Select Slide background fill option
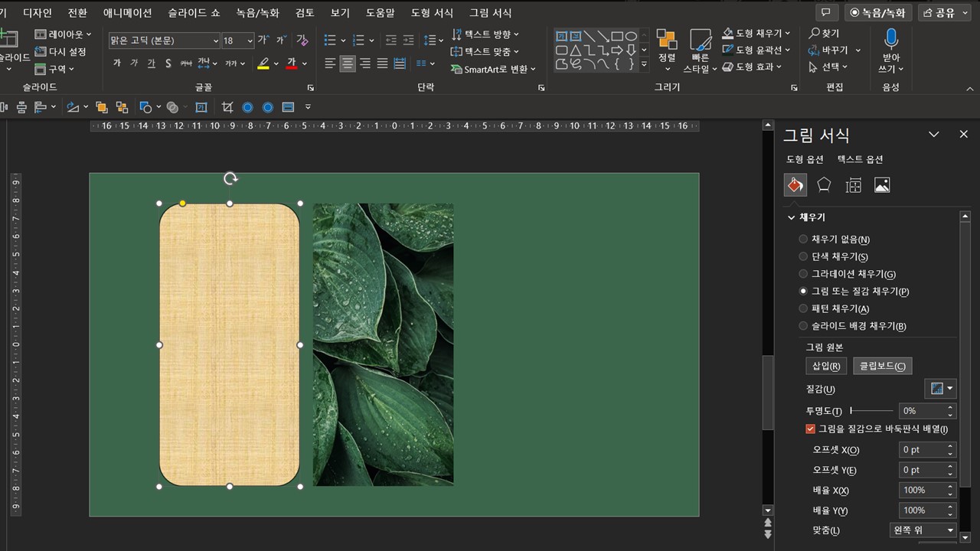This screenshot has height=551, width=980. click(852, 326)
